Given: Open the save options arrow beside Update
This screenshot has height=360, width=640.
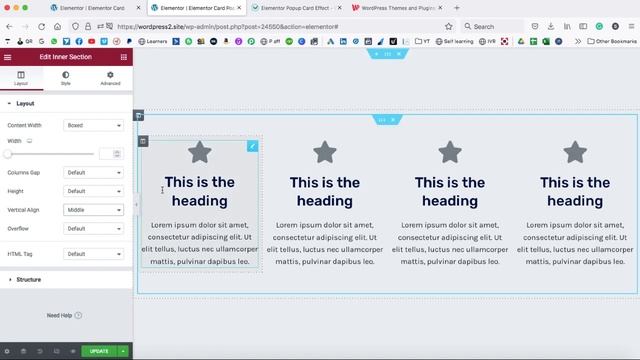Looking at the screenshot, I should click(x=123, y=351).
